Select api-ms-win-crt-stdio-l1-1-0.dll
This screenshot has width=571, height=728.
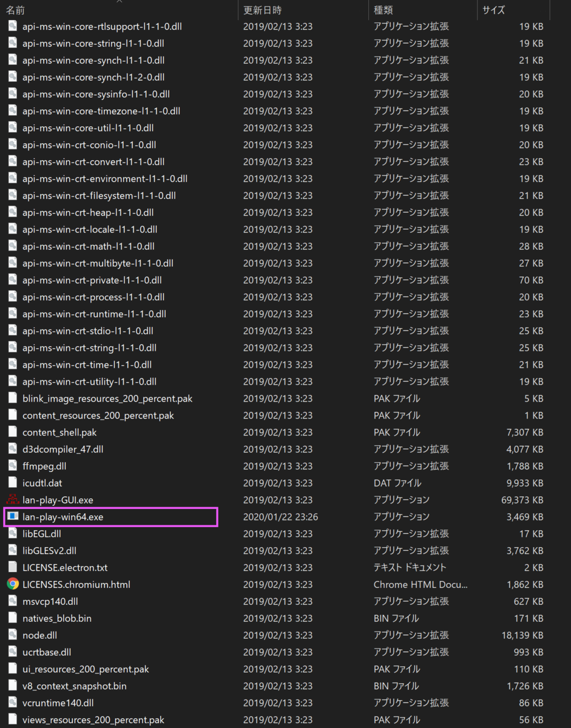[x=88, y=331]
